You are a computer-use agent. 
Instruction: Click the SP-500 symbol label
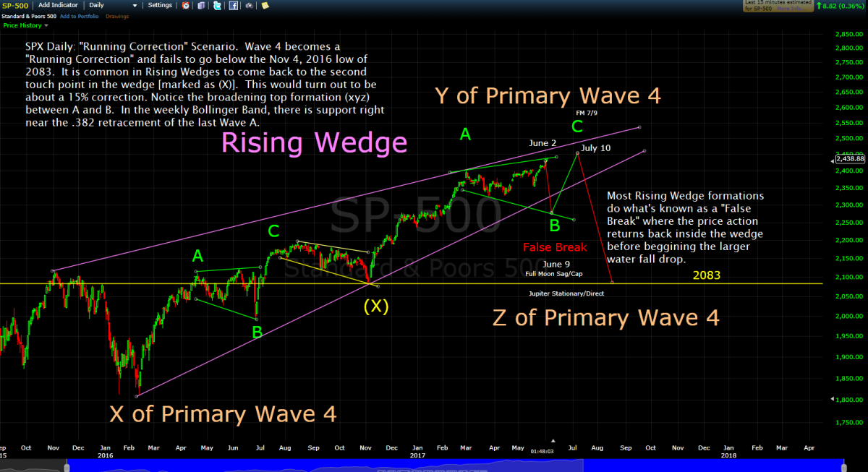click(15, 5)
